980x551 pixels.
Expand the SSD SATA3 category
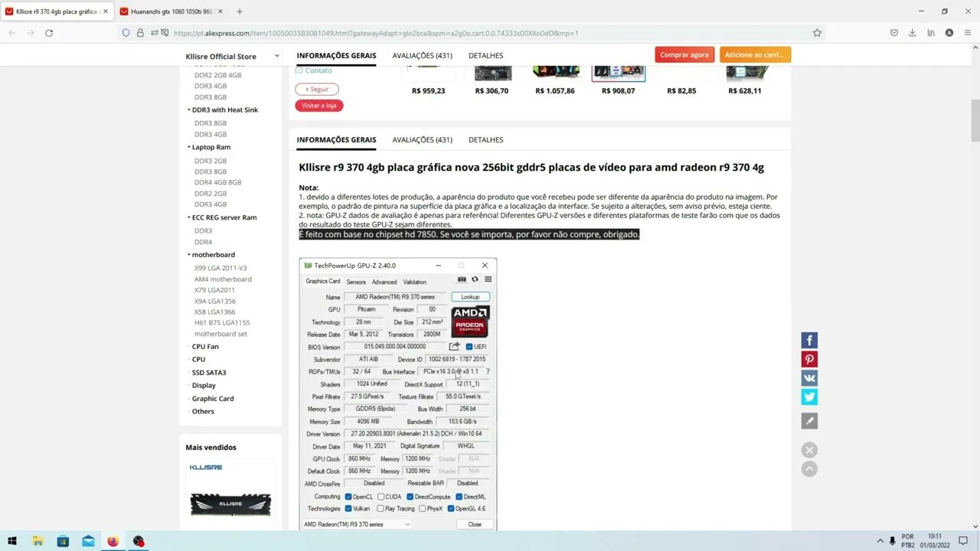coord(189,373)
